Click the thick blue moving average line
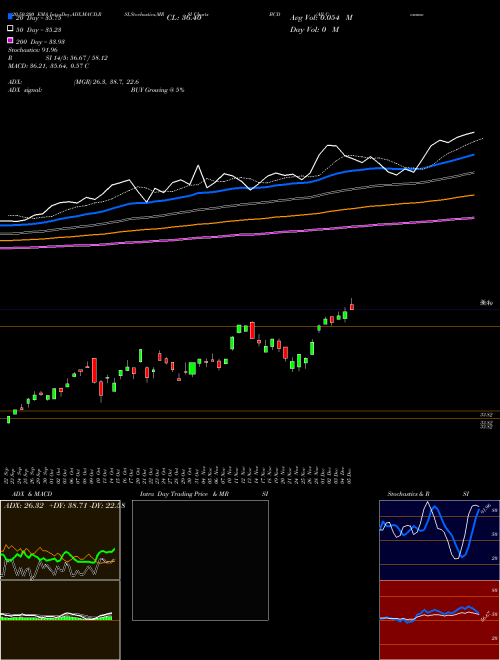Screen dimensions: 500x660 click(236, 189)
